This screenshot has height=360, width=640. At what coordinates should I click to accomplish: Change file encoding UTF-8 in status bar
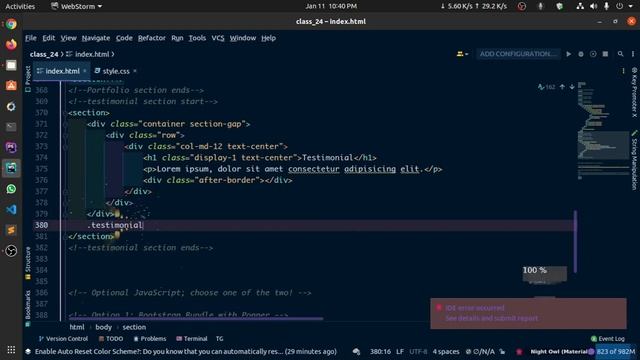click(418, 351)
